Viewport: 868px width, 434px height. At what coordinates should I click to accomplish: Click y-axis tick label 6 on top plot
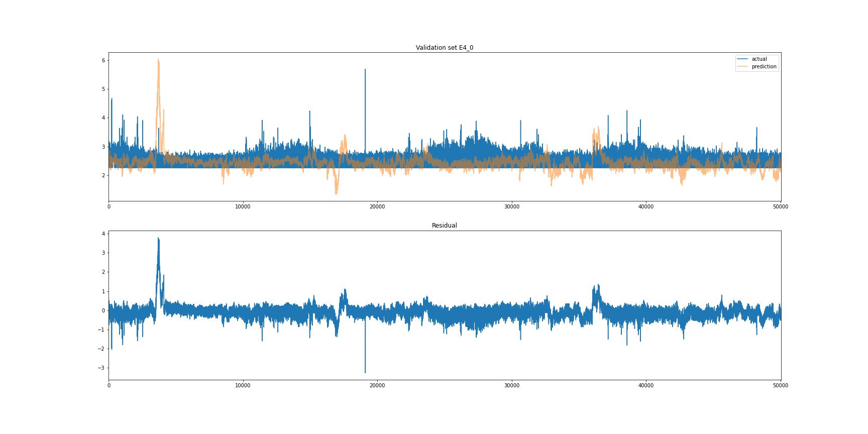pos(103,60)
